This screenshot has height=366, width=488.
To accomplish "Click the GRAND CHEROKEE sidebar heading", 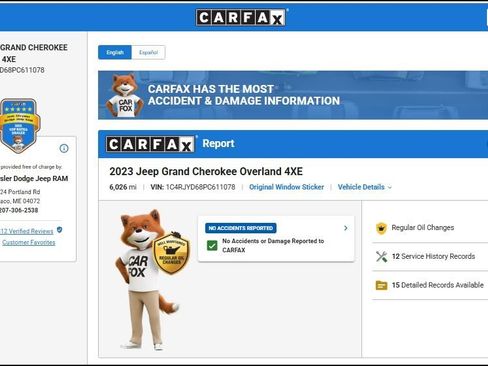I will 34,48.
